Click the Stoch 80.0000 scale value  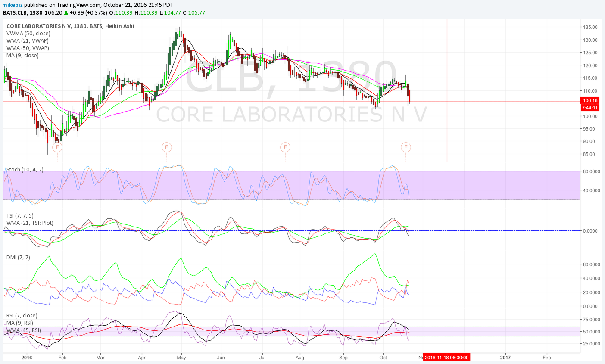tap(591, 171)
